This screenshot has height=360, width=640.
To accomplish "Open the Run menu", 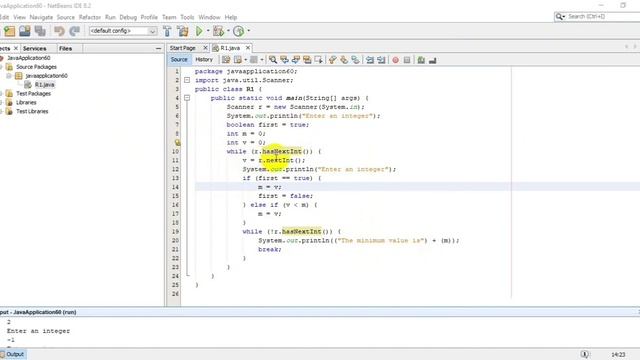I will coord(110,17).
